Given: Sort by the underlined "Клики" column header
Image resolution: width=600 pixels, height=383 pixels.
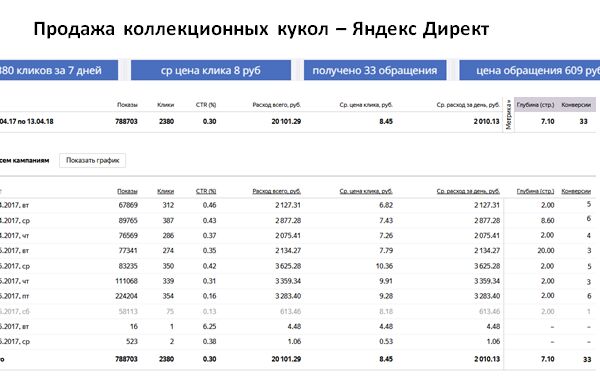Looking at the screenshot, I should pyautogui.click(x=165, y=191).
